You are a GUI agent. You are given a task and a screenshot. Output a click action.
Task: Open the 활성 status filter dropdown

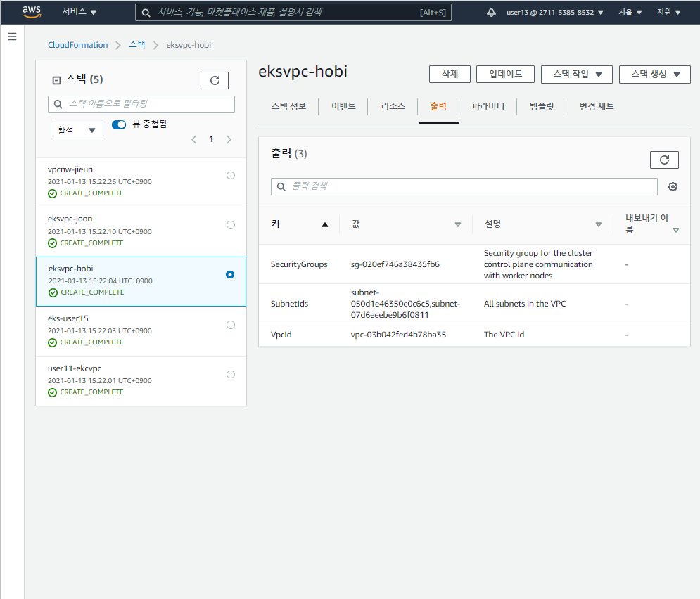click(x=77, y=130)
